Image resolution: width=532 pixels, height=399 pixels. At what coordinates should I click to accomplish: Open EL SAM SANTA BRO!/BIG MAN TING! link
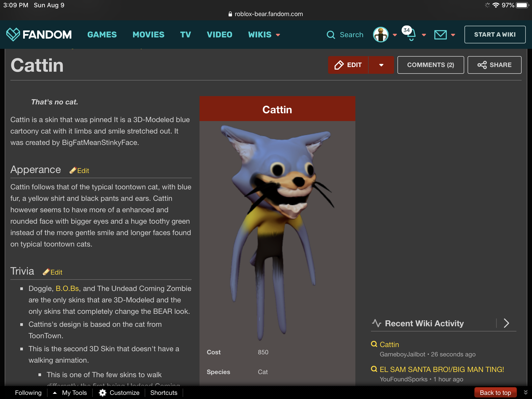tap(442, 369)
